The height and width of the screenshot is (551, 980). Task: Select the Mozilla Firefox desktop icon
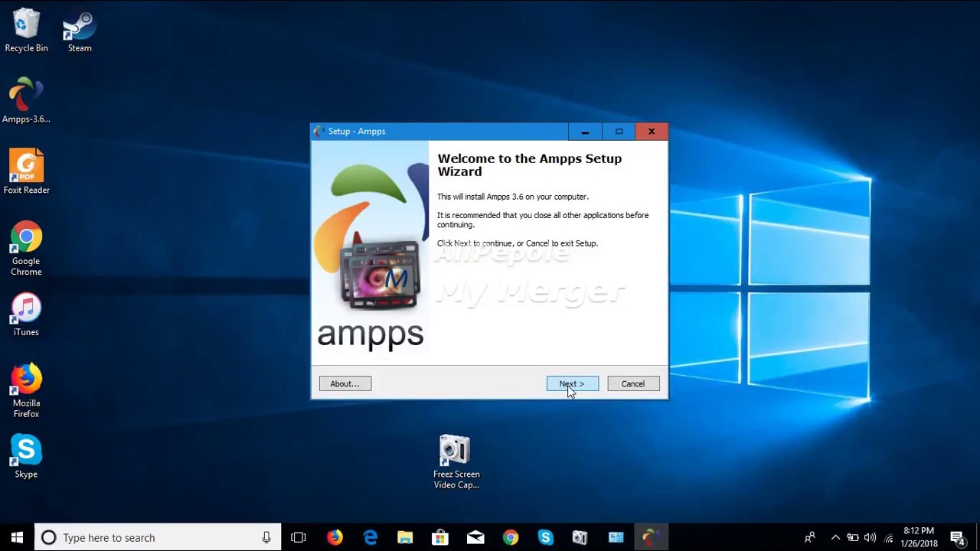pos(26,392)
